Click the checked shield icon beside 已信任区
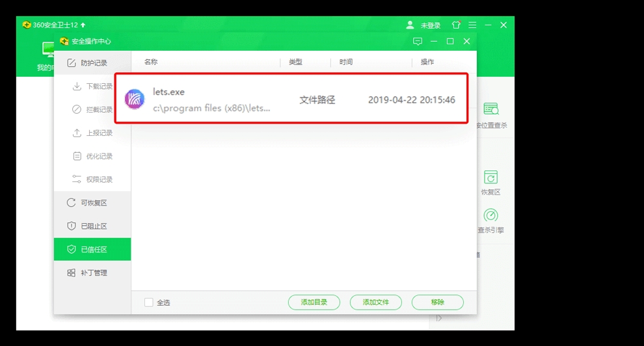The height and width of the screenshot is (346, 644). coord(71,249)
